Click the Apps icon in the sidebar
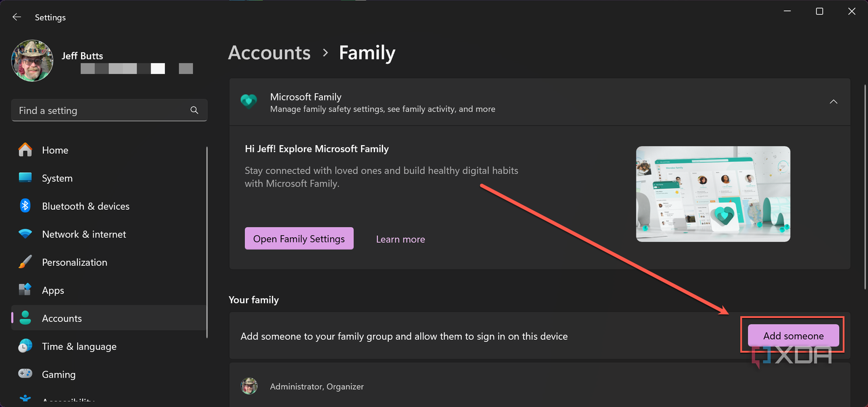868x407 pixels. tap(25, 290)
